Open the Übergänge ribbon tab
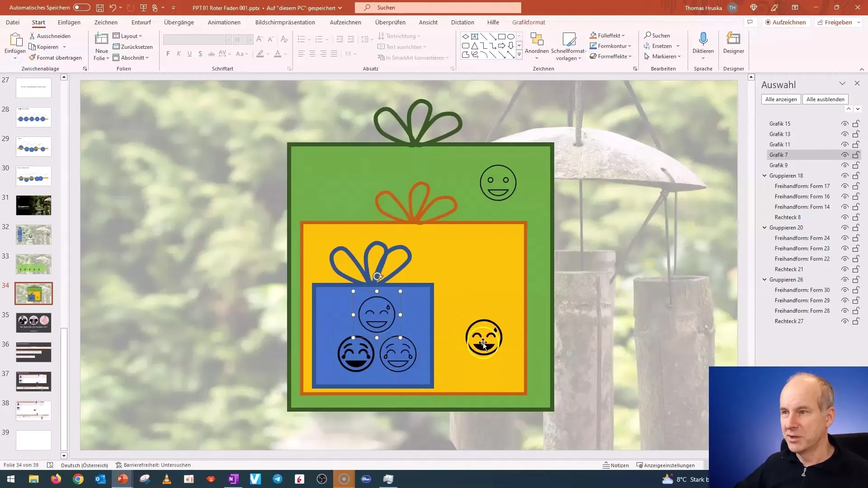The width and height of the screenshot is (868, 488). click(179, 22)
